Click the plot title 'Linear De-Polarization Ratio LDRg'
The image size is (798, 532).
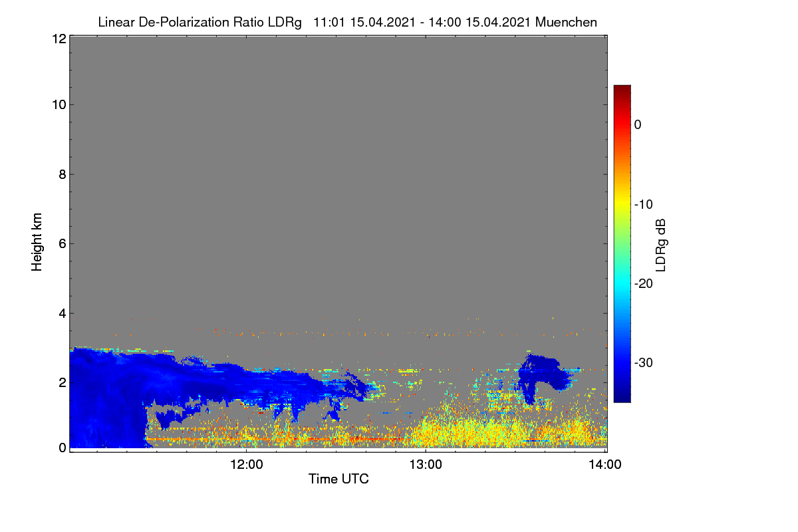click(x=199, y=23)
